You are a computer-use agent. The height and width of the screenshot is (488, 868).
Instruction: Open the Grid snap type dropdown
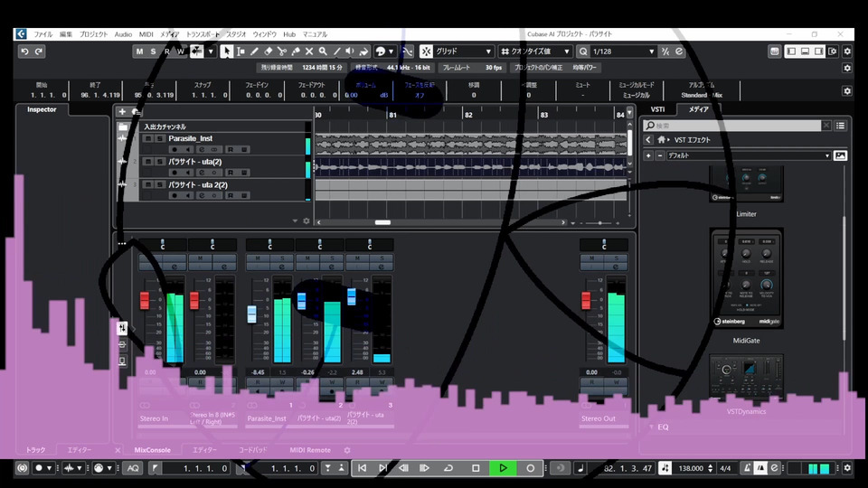pos(463,52)
